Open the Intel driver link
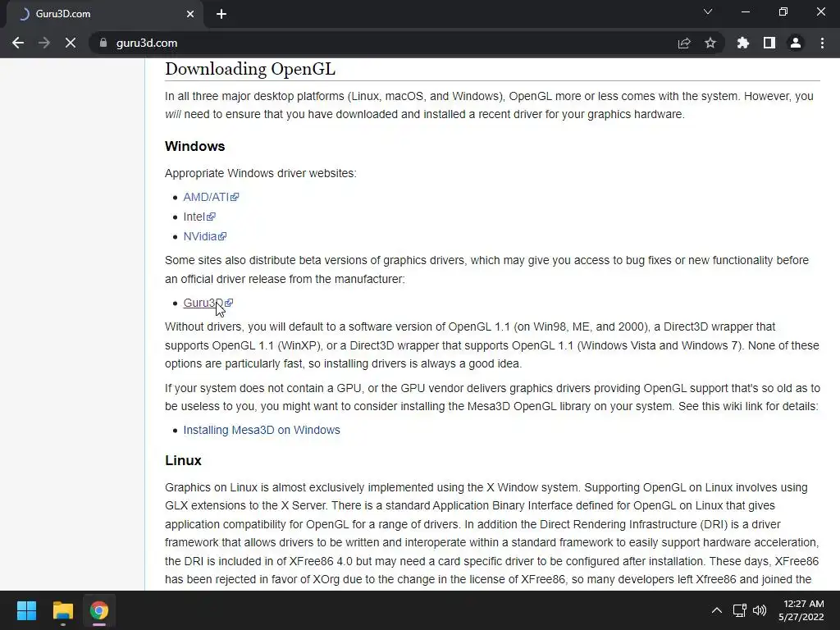840x630 pixels. (x=199, y=217)
